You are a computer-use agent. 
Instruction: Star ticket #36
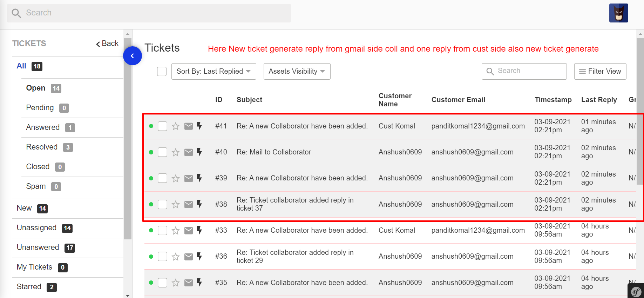tap(176, 257)
